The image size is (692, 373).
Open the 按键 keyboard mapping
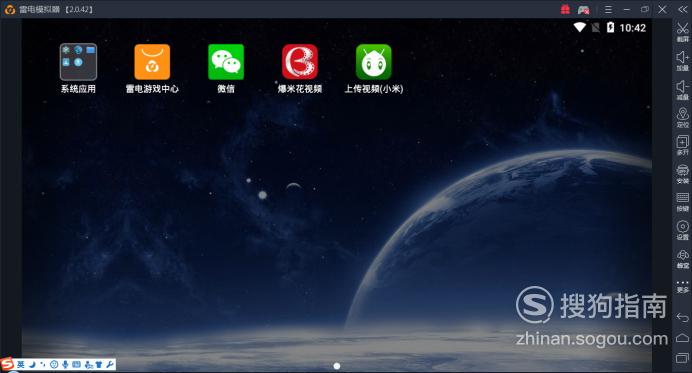click(x=682, y=202)
